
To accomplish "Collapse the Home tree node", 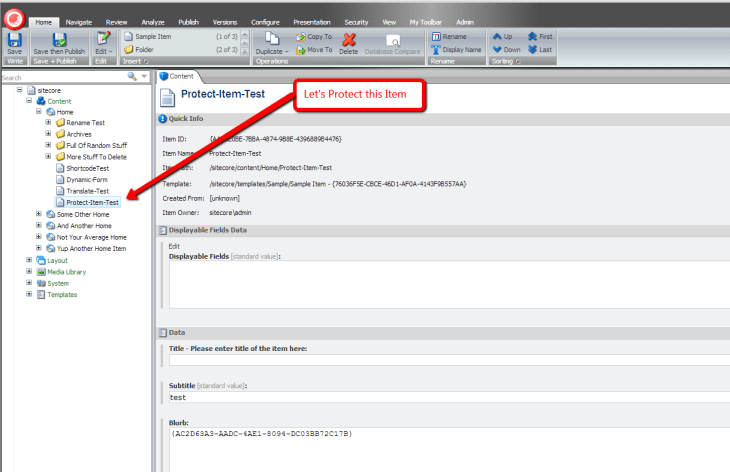I will [39, 112].
